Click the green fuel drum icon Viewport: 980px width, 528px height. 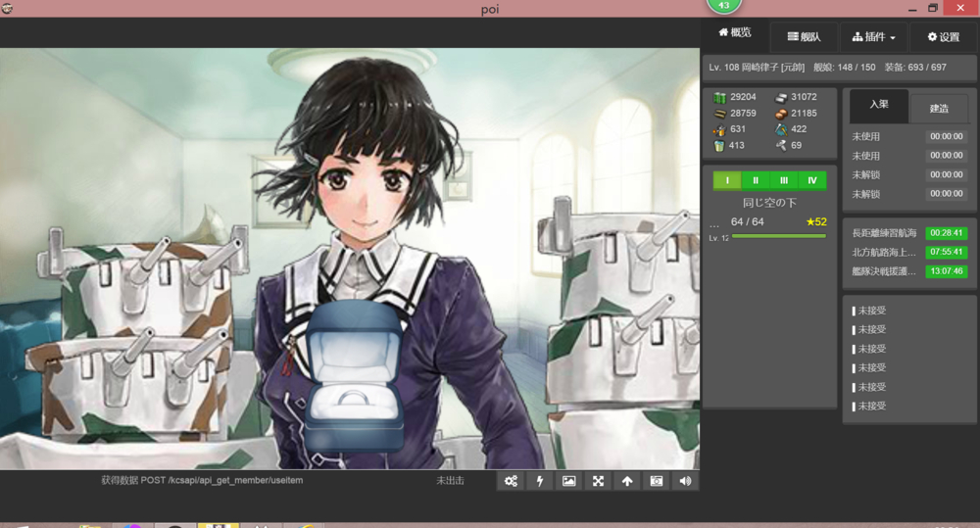click(720, 98)
